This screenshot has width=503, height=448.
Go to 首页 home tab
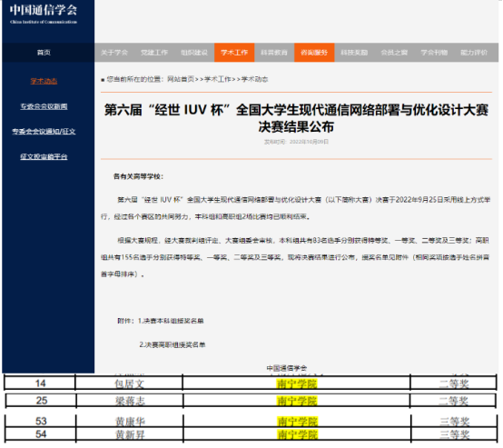(44, 53)
